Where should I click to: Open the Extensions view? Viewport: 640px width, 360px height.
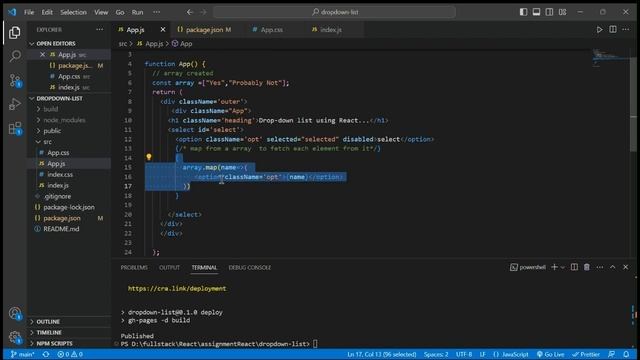pos(15,128)
